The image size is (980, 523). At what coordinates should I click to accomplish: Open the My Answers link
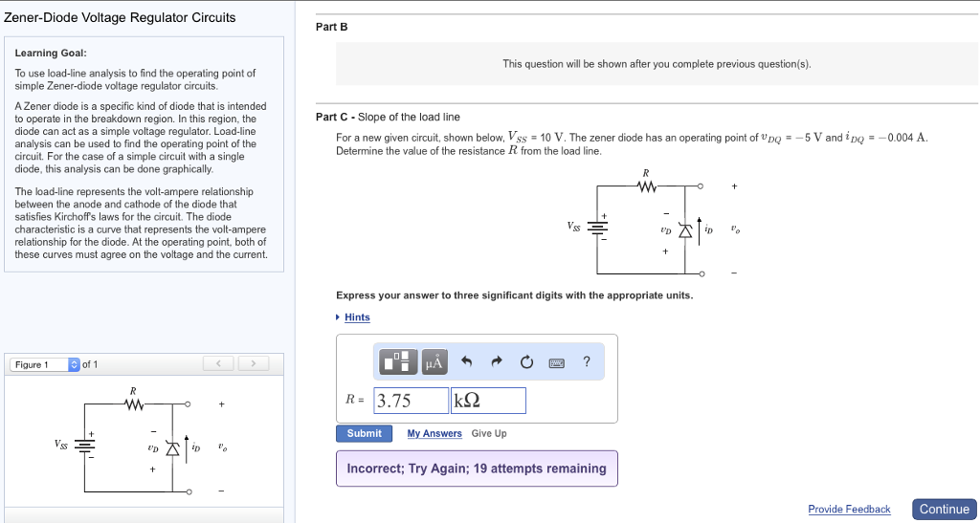click(434, 433)
